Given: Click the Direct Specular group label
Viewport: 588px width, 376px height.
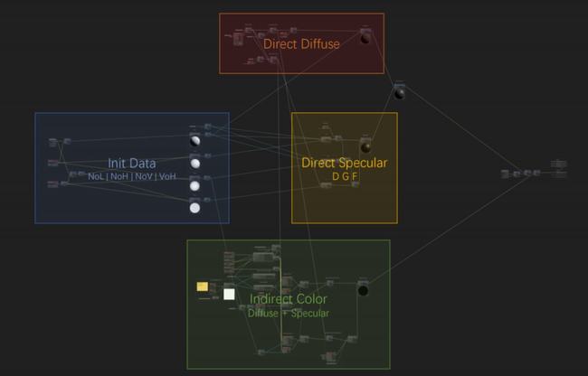Looking at the screenshot, I should click(x=344, y=164).
